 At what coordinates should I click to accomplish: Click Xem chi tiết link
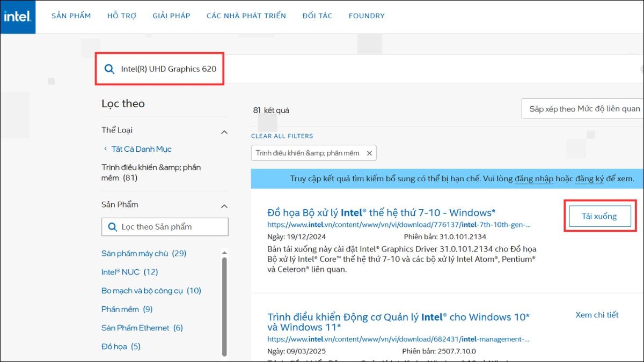[x=597, y=315]
